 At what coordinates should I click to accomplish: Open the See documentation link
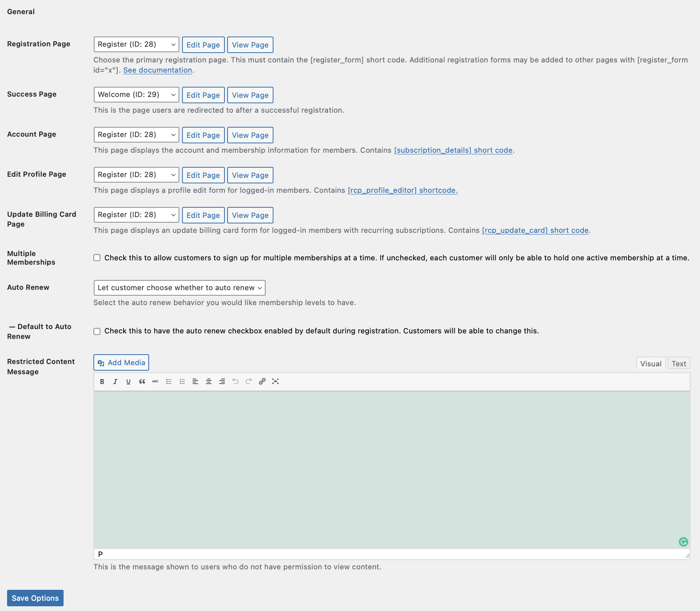158,70
